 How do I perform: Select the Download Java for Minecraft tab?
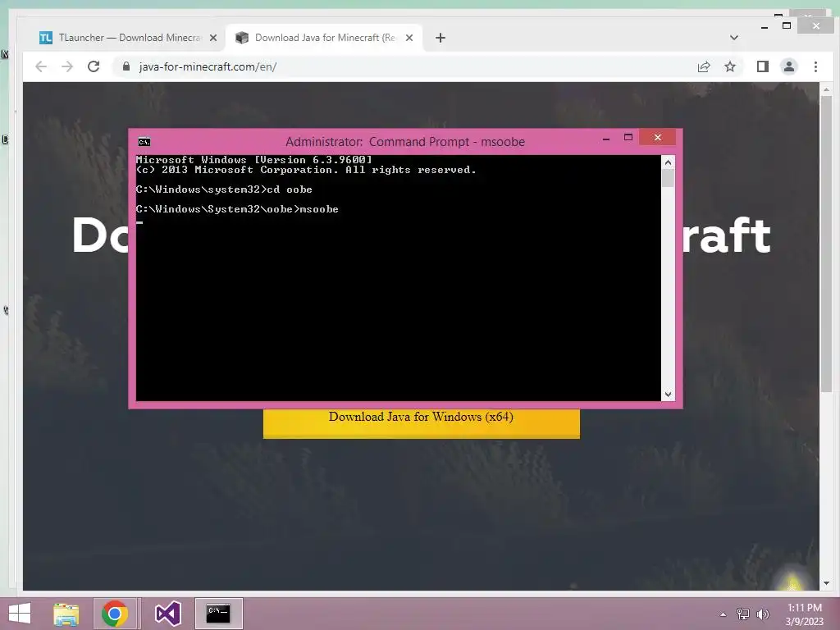pos(323,38)
